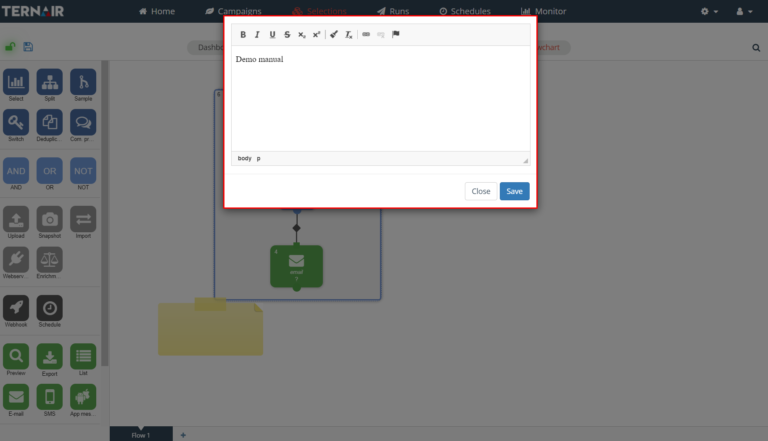Click the block palette scrollbar

(x=105, y=213)
